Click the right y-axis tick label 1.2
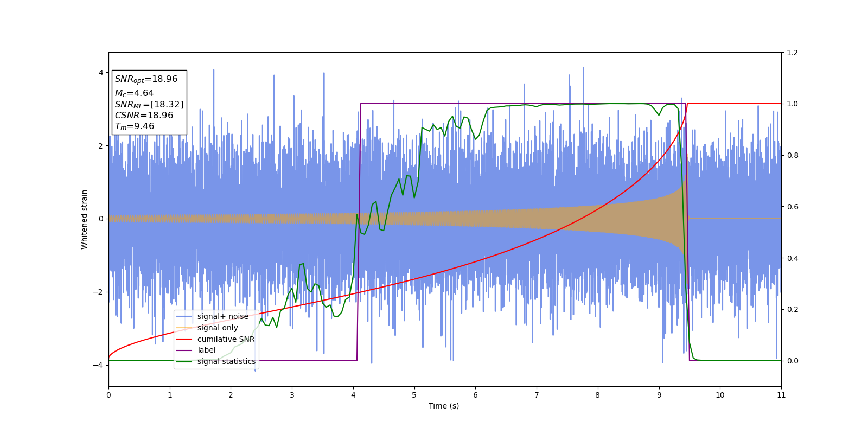 tap(793, 53)
